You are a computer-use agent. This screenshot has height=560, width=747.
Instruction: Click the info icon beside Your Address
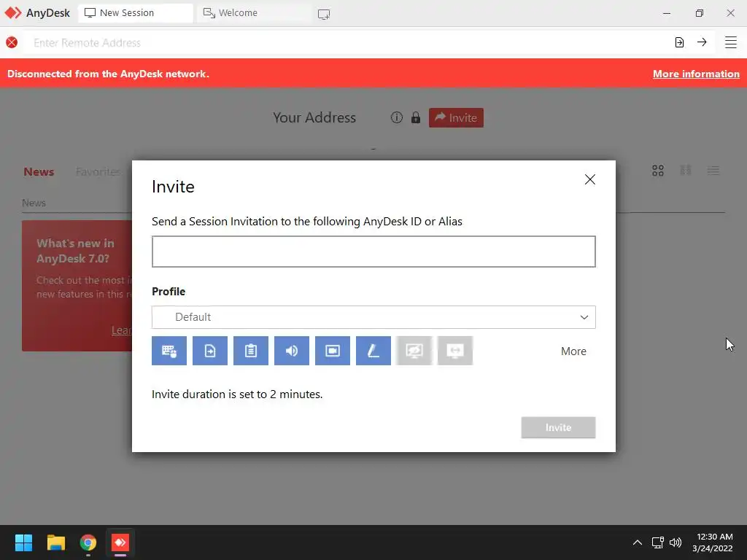[396, 117]
